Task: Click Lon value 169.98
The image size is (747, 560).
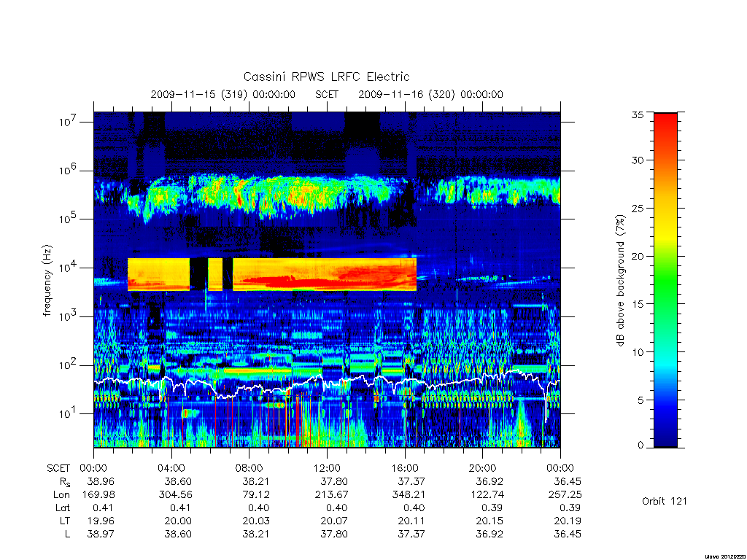Action: 98,495
